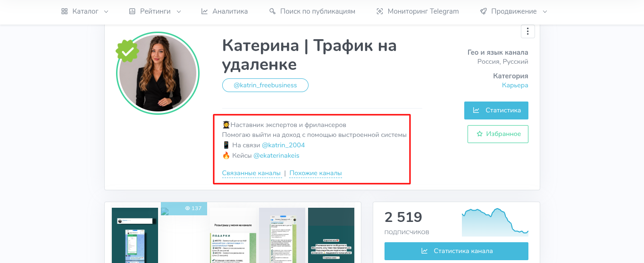Click the Россия, Русский geo text

click(x=503, y=62)
